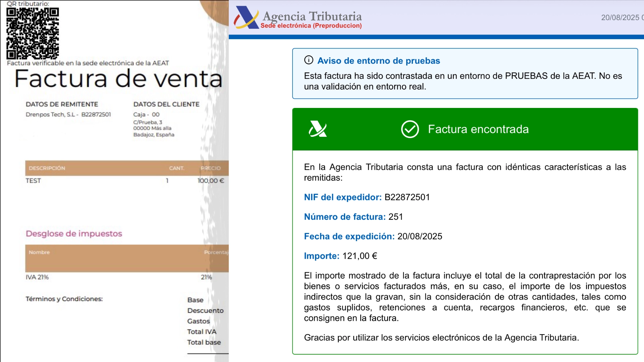
Task: Click 'NIF del expedidor:' label
Action: pos(343,197)
